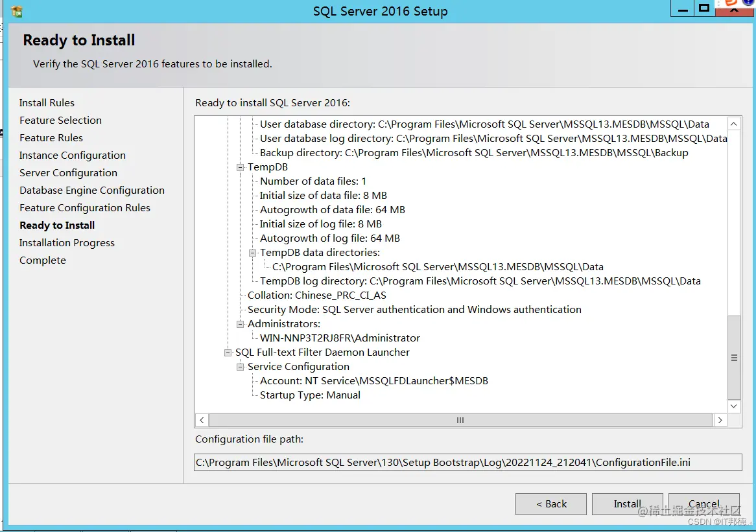
Task: Select 'Collation: Chinese_PRC_CI_AS' row
Action: (x=317, y=295)
